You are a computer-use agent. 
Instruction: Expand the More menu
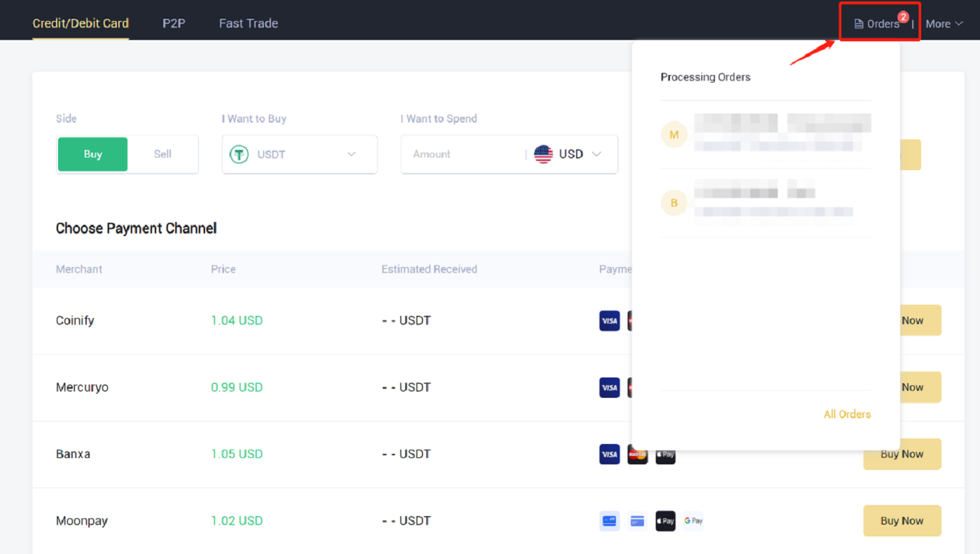coord(944,23)
